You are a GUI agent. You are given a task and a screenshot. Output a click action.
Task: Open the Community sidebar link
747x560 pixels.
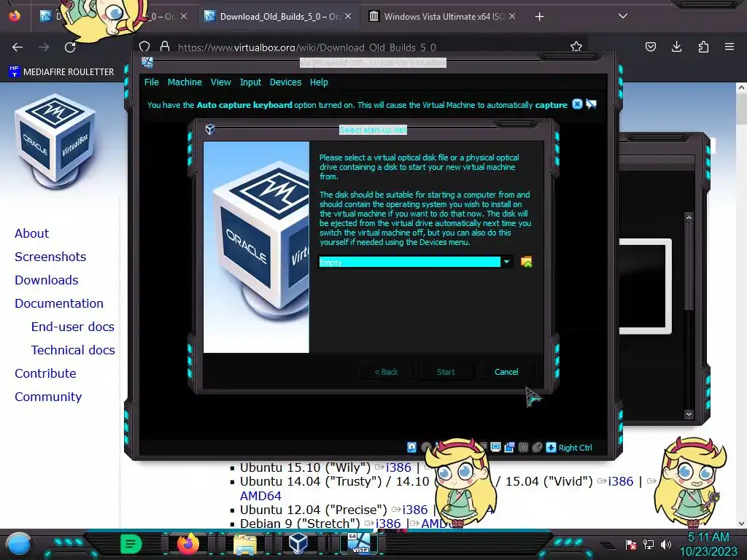[48, 397]
